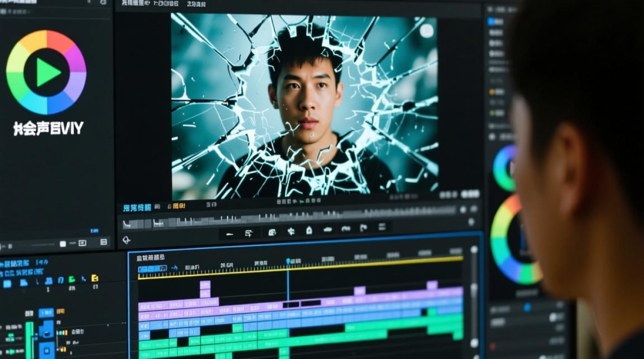The image size is (644, 359).
Task: Click the minus icon in preview toolbar
Action: [230, 234]
